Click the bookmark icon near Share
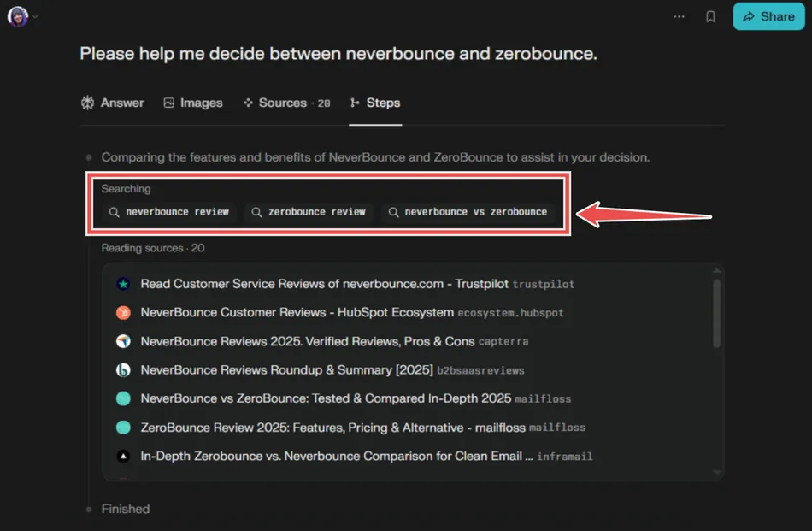812x531 pixels. (710, 16)
